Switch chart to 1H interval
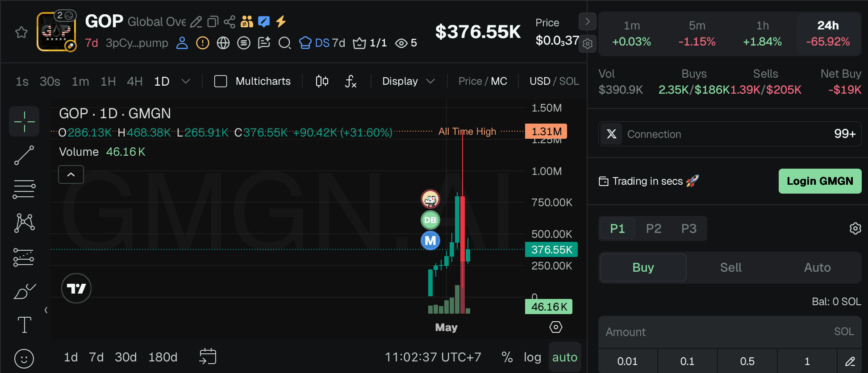 point(108,81)
